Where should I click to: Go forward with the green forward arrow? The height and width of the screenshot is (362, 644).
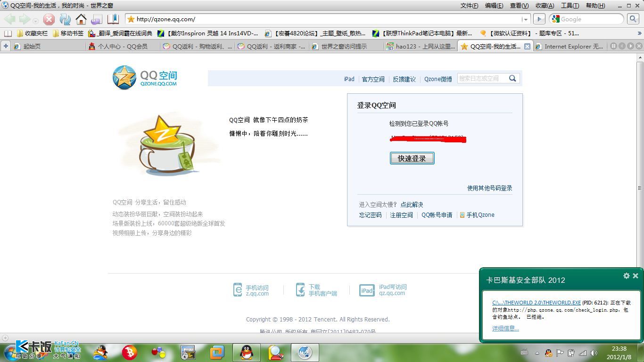click(25, 19)
